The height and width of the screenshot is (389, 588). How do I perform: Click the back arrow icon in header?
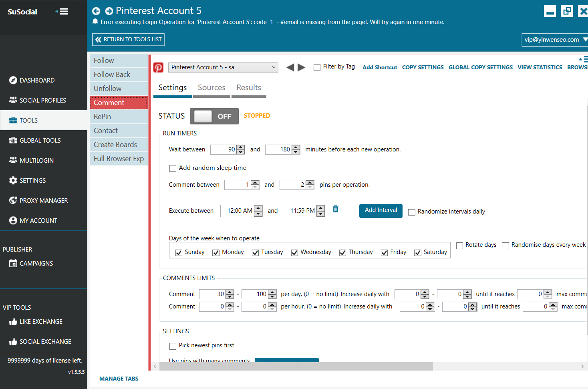[x=96, y=11]
